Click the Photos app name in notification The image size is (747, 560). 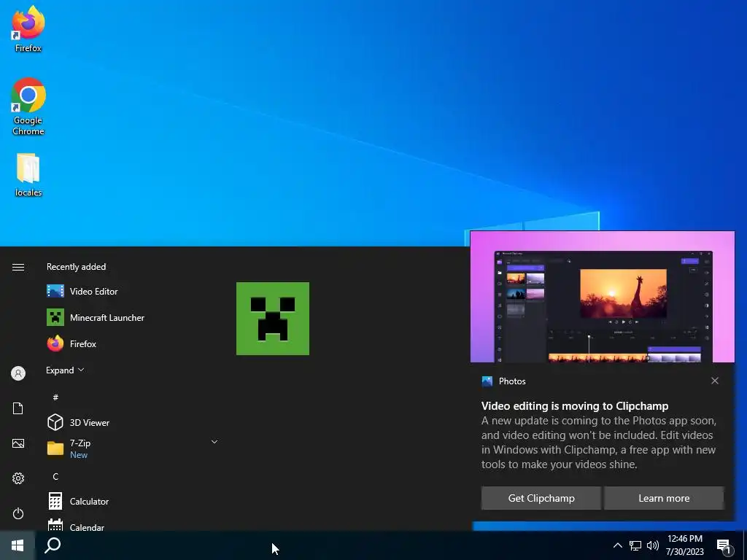pos(512,381)
